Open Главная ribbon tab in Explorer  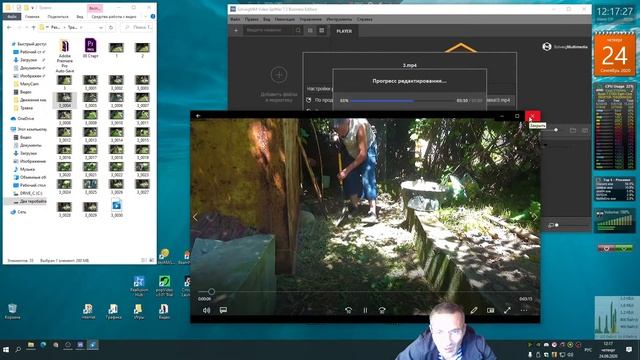32,17
